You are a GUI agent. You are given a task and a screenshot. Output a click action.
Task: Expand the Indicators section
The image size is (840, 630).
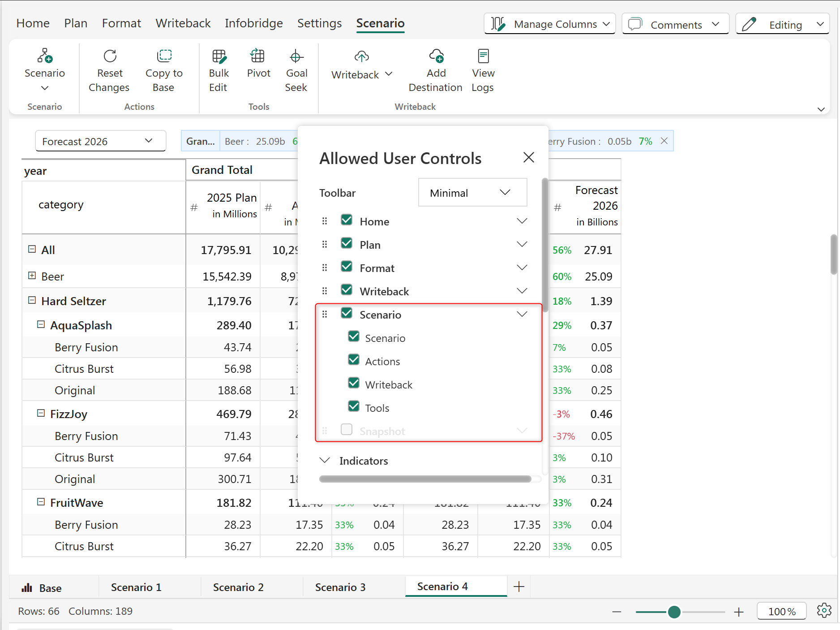325,461
